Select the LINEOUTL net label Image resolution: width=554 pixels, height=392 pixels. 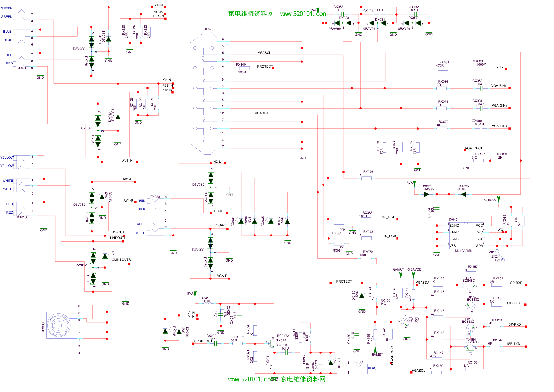tap(118, 238)
